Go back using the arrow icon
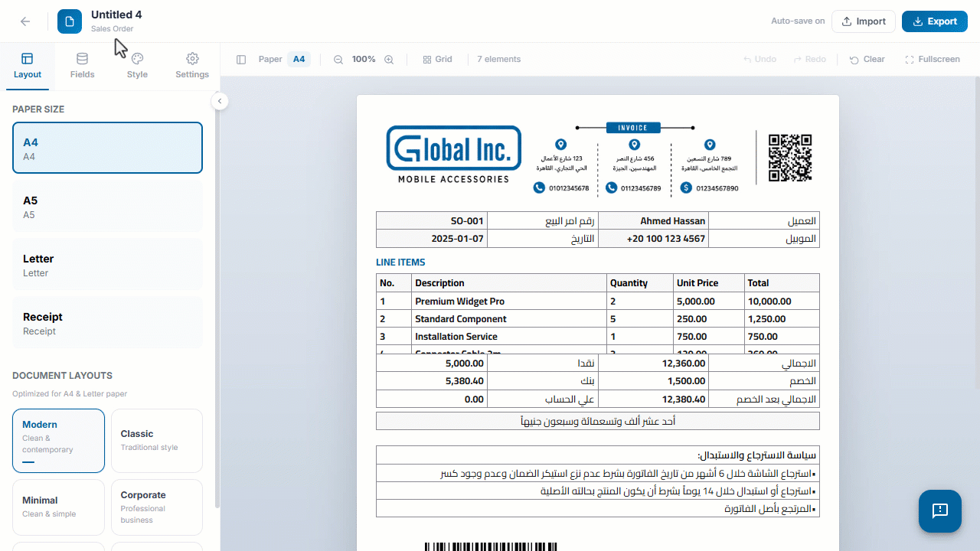Image resolution: width=980 pixels, height=551 pixels. 25,21
